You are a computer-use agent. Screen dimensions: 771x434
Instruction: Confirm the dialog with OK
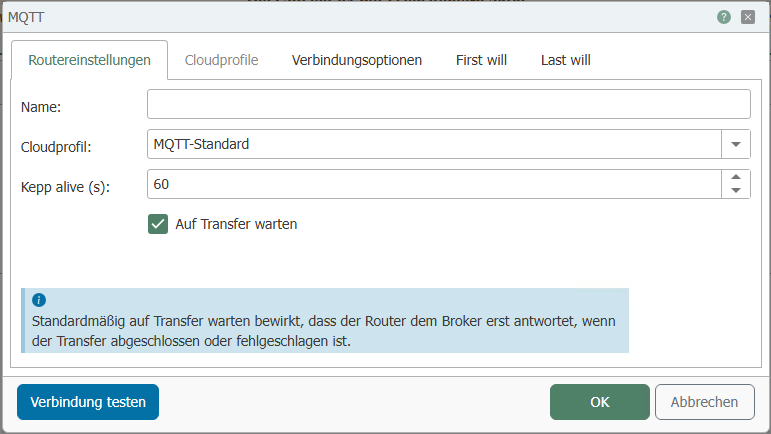pos(600,402)
